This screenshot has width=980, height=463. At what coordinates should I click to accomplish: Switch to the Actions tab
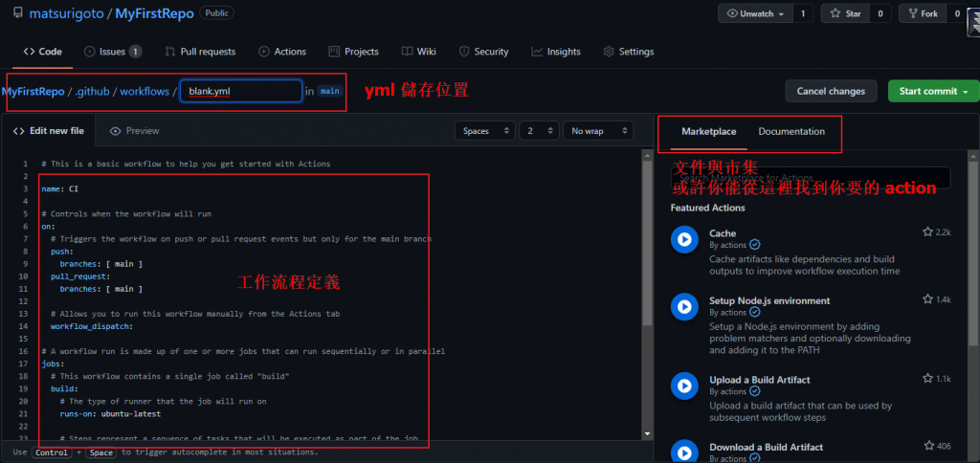click(x=282, y=52)
